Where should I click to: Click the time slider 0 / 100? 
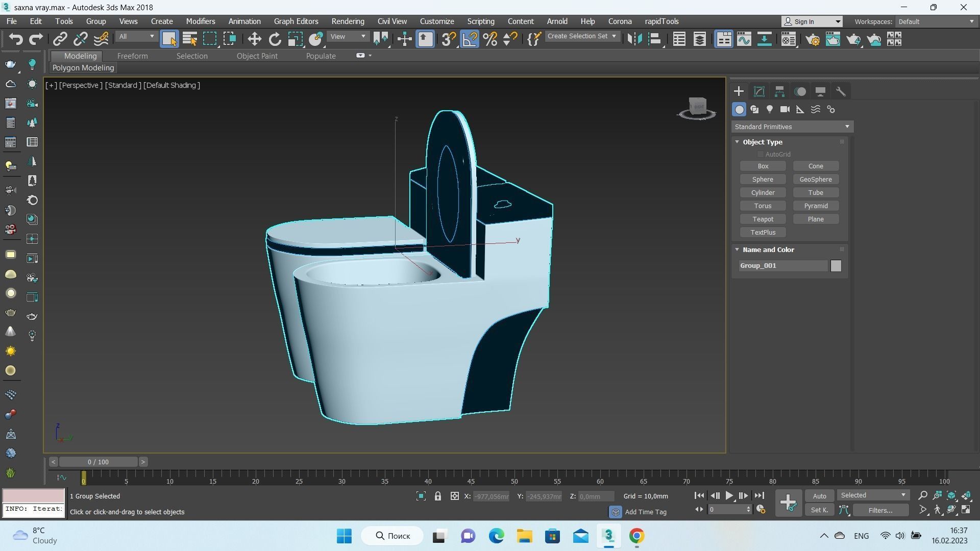tap(98, 462)
